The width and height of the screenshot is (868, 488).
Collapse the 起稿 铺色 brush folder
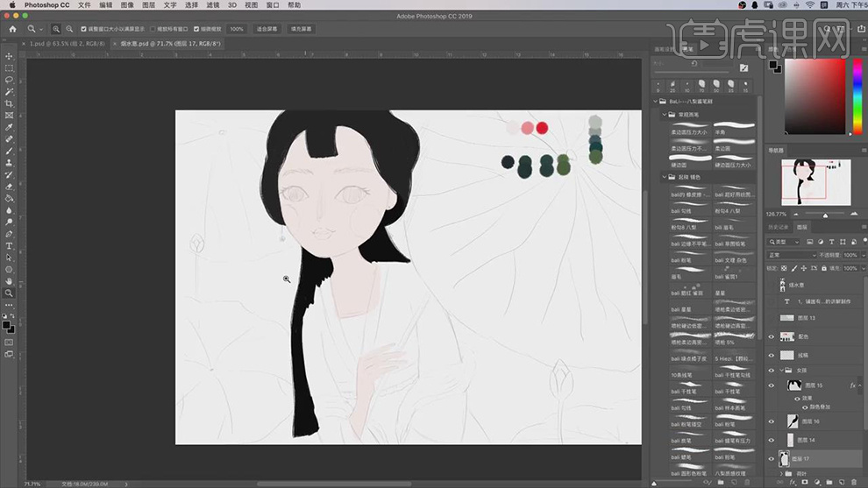pos(665,177)
